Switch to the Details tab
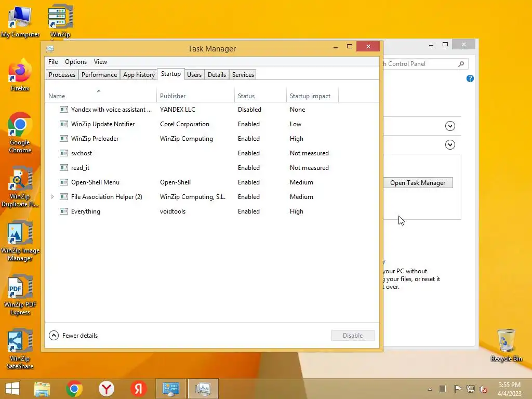The image size is (532, 399). (217, 75)
